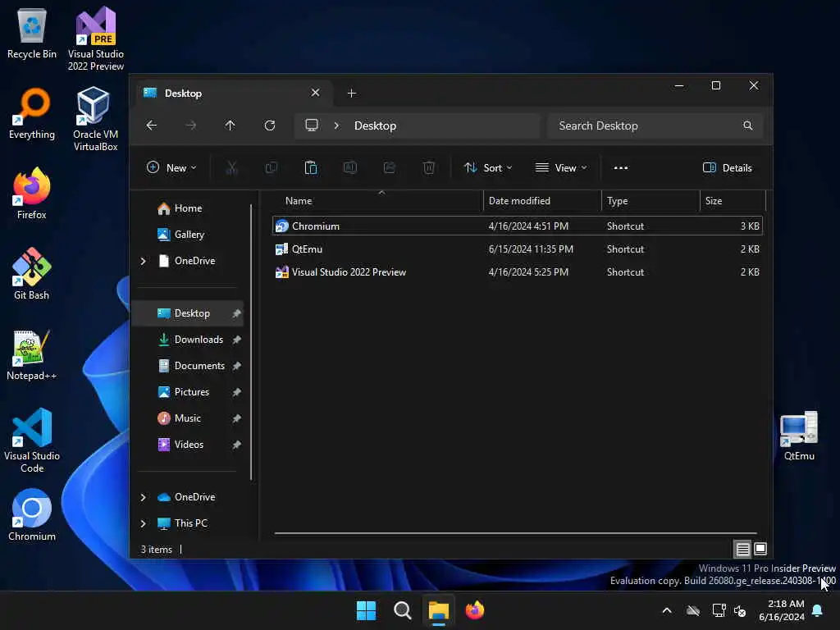Click the search magnifier in Search Desktop

click(748, 126)
